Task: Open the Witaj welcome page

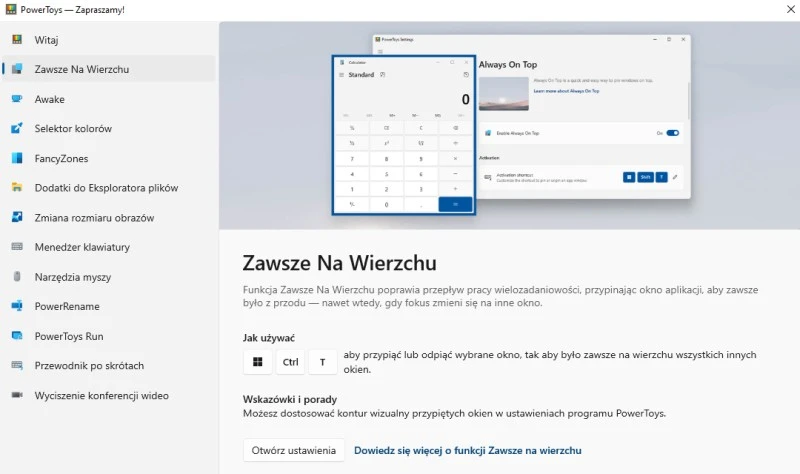Action: (x=109, y=39)
